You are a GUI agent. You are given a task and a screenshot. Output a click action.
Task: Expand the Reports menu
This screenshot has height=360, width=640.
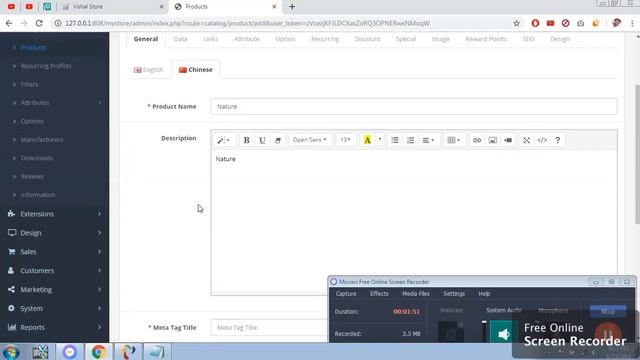tap(54, 327)
